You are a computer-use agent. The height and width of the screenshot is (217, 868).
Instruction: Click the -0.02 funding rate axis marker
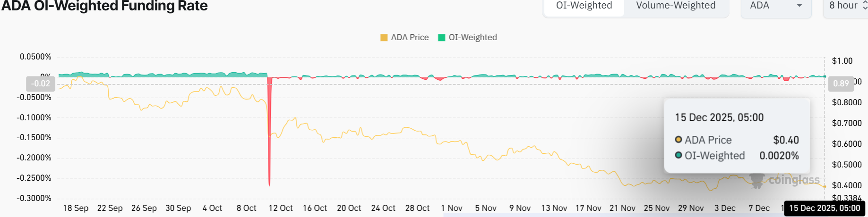(41, 83)
